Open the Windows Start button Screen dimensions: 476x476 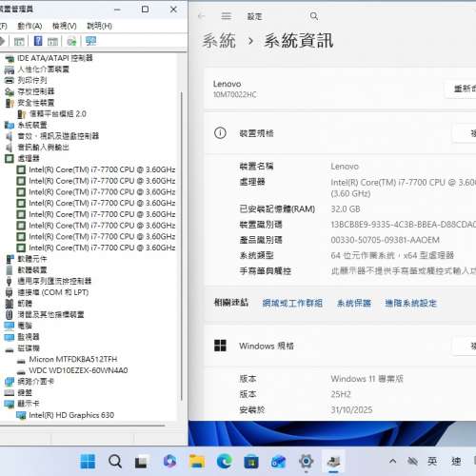tap(88, 461)
